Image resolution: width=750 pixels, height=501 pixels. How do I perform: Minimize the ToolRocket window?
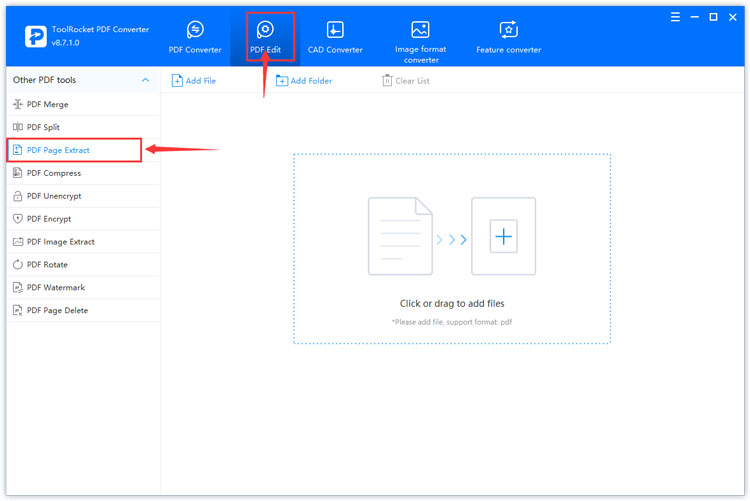[x=695, y=17]
